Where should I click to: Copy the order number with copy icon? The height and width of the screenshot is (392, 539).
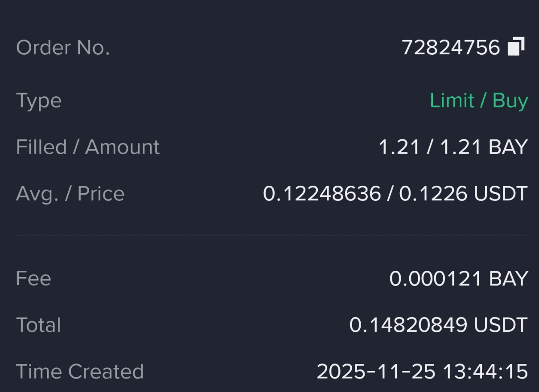click(516, 47)
